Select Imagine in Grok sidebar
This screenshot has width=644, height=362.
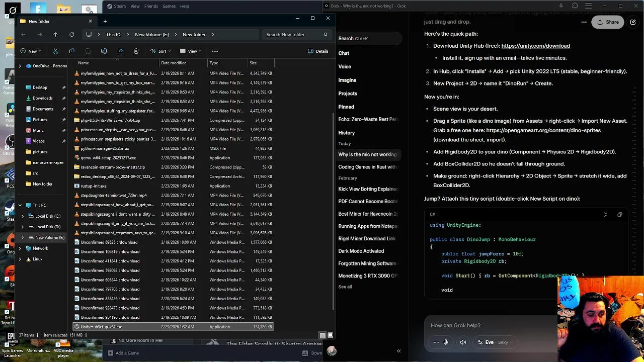point(347,80)
